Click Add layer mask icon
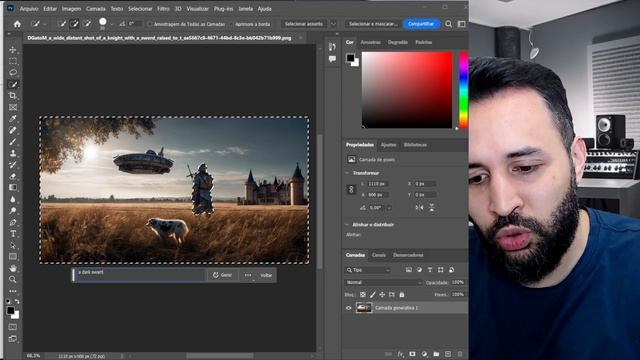Viewport: 640px width, 360px height. 412,354
